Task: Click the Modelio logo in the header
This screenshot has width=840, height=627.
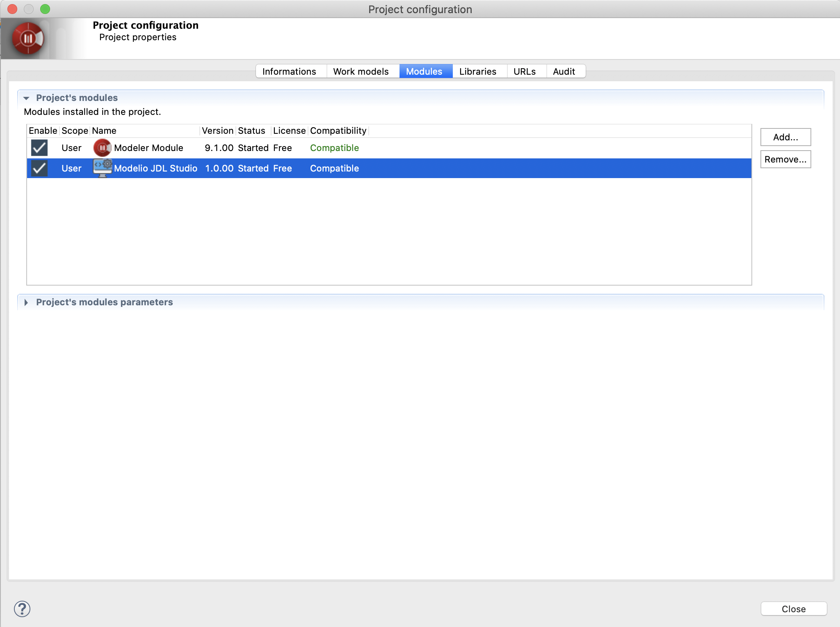Action: pyautogui.click(x=28, y=39)
